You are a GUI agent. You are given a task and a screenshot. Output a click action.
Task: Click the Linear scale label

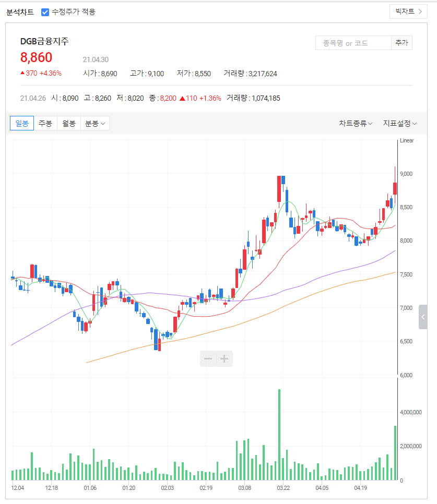(x=407, y=141)
